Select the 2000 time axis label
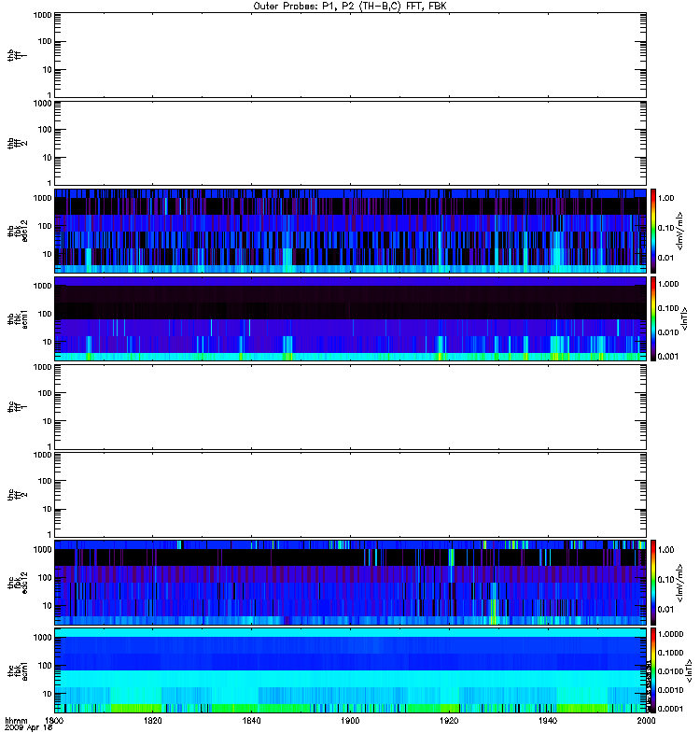700x747 pixels. [646, 721]
